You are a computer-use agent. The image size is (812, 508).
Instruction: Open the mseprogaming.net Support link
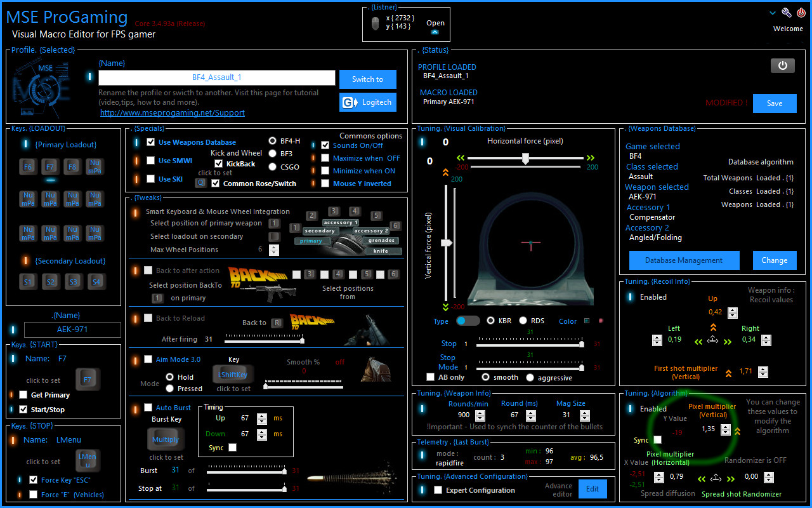(173, 112)
